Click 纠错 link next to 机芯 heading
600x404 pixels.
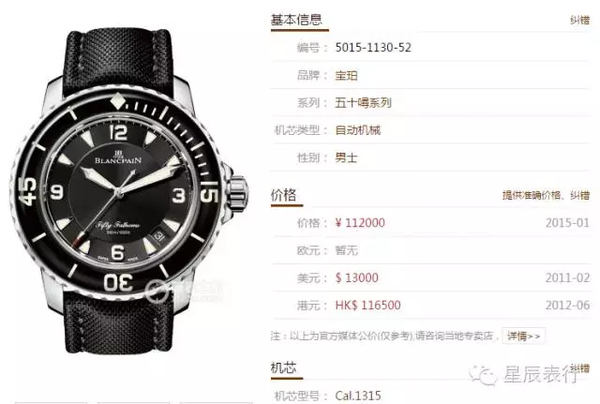[581, 368]
